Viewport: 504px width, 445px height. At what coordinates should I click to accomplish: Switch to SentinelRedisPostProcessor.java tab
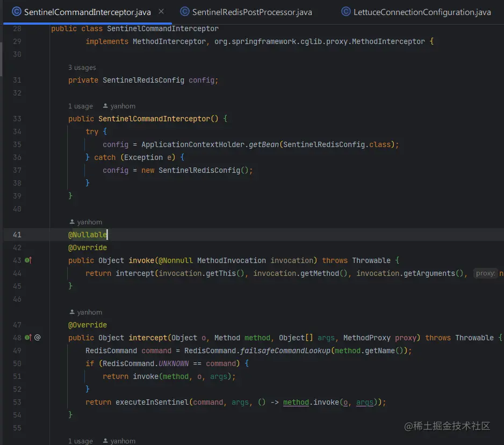tap(246, 12)
